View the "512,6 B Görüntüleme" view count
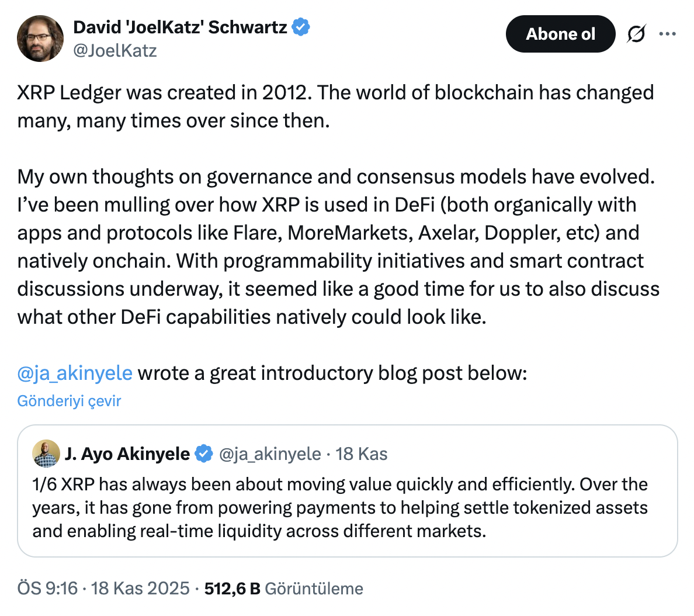This screenshot has width=694, height=616. click(x=283, y=588)
